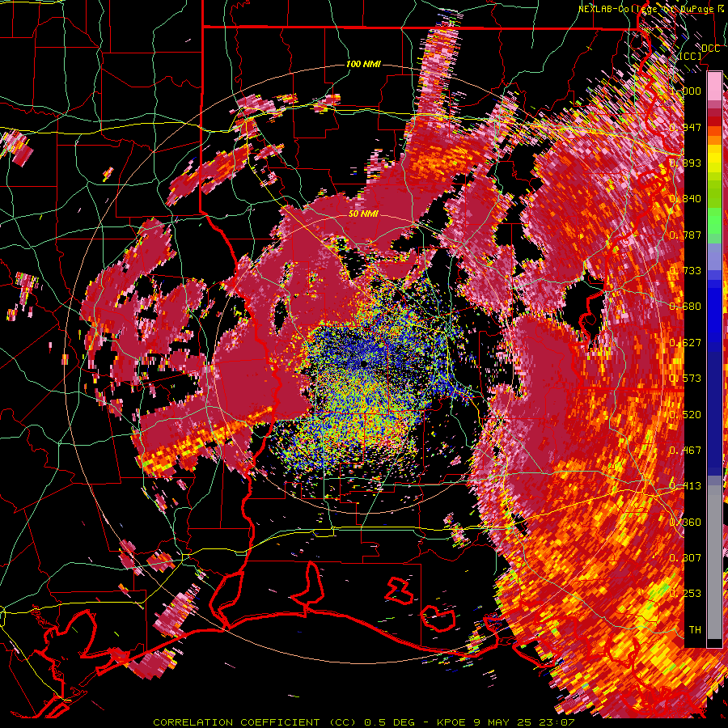Click the 0.893 value on the color scale
The width and height of the screenshot is (728, 728).
pyautogui.click(x=685, y=163)
